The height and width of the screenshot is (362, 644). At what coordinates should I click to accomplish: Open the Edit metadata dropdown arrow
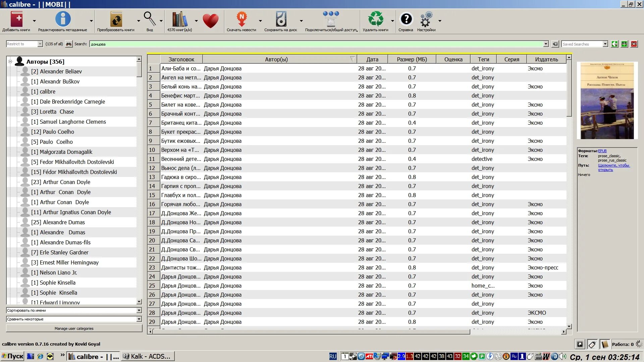91,21
